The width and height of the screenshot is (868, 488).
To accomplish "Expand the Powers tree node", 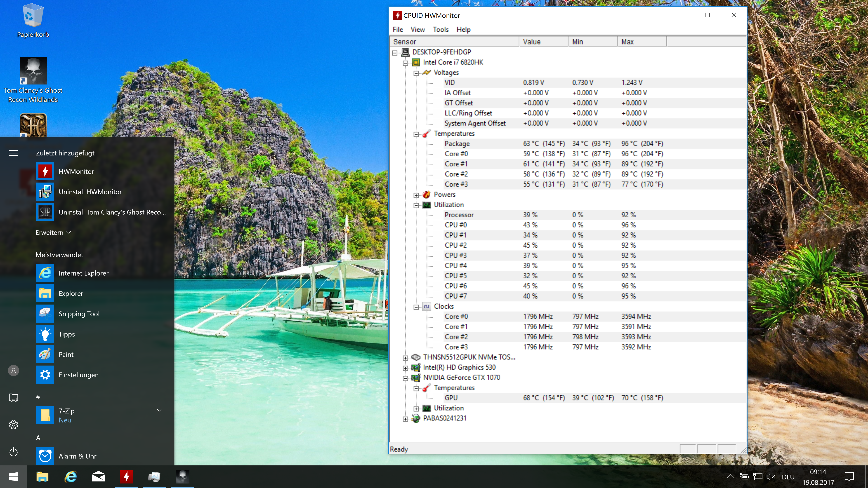I will [x=416, y=195].
